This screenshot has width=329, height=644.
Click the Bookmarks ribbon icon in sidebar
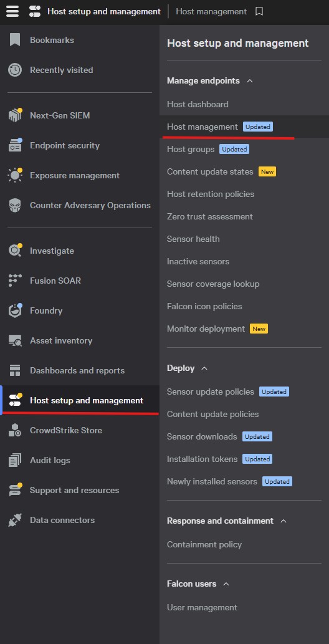[15, 40]
